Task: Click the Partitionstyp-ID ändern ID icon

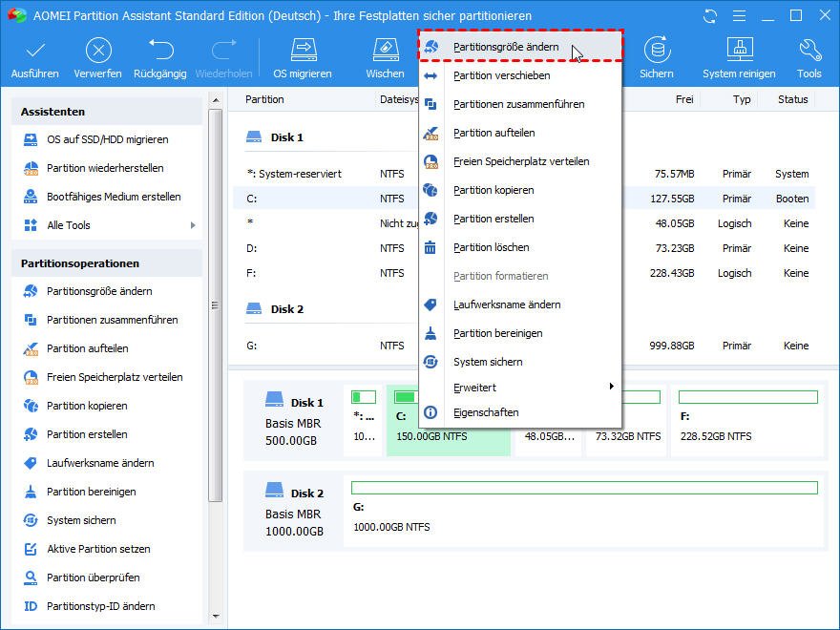Action: coord(31,606)
